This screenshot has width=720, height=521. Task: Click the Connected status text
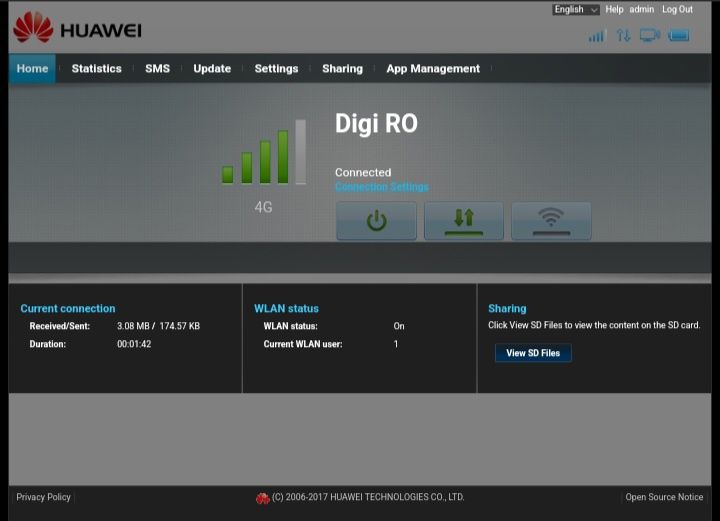[363, 173]
